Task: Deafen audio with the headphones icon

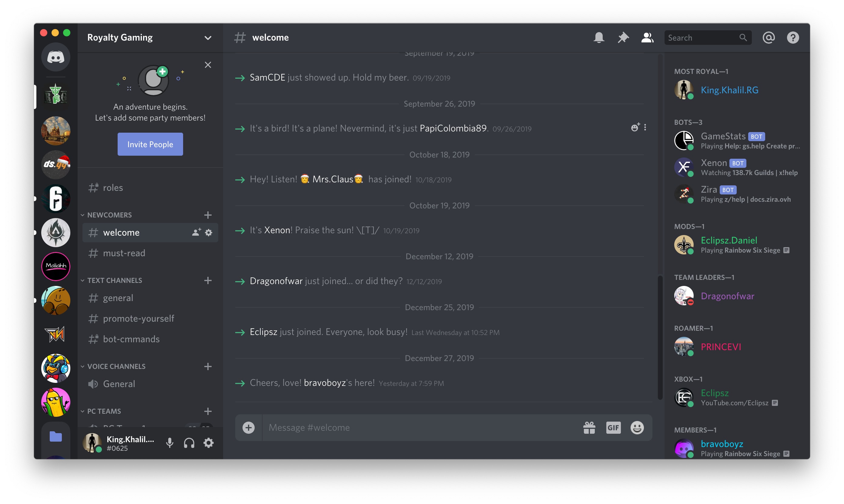Action: pyautogui.click(x=189, y=443)
